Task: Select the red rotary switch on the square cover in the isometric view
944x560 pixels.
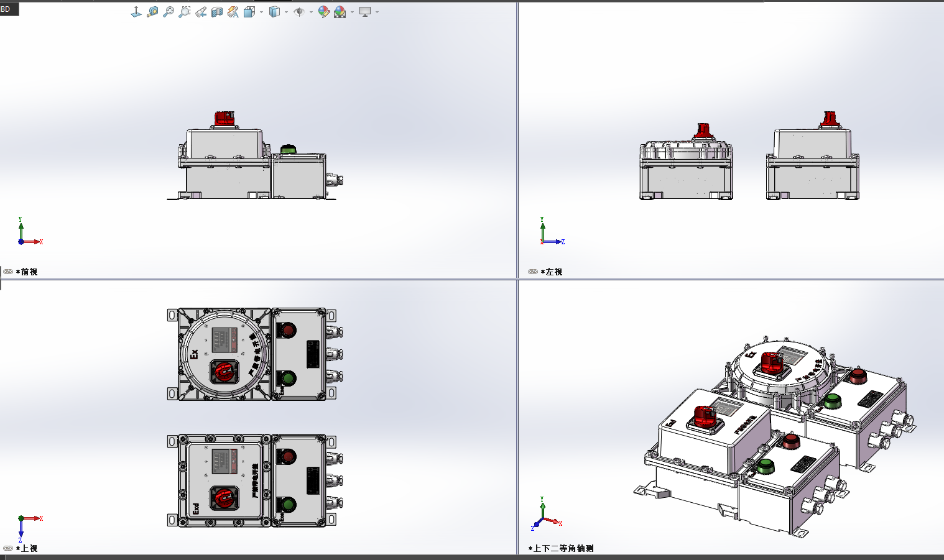Action: coord(705,419)
